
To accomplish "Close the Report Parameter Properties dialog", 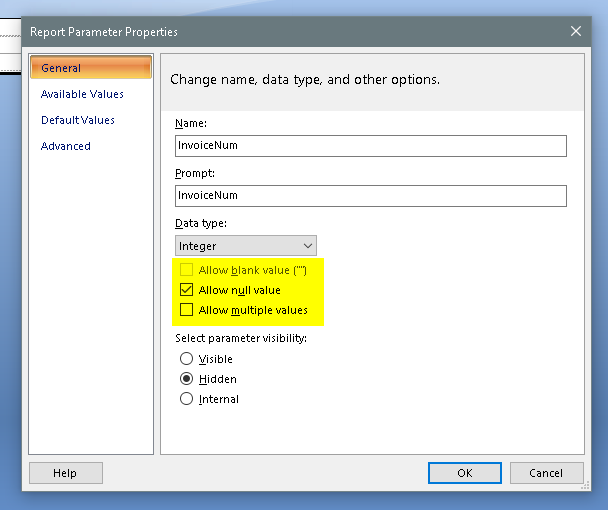I will pos(576,32).
